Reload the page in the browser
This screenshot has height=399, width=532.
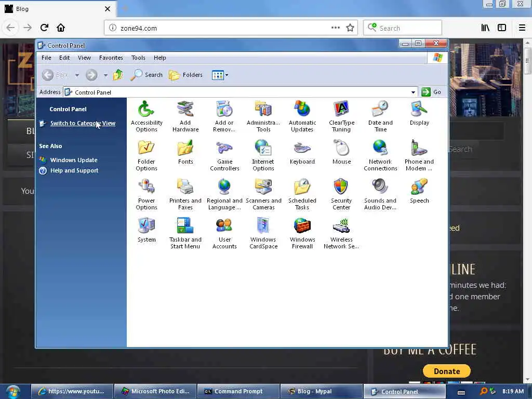(44, 28)
